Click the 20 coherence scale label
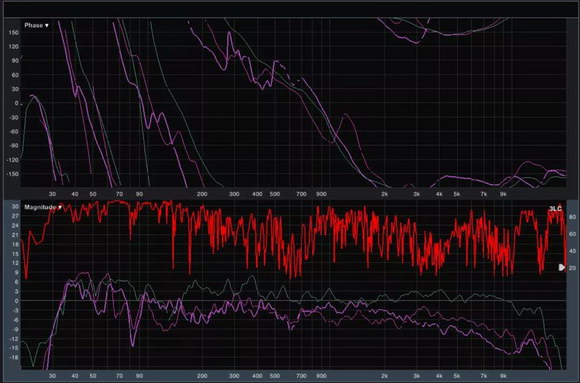 pos(572,268)
